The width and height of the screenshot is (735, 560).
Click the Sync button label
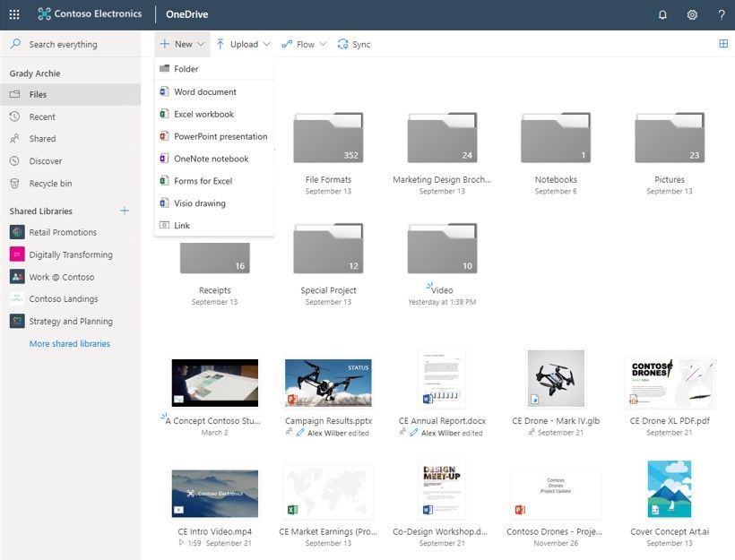point(361,44)
